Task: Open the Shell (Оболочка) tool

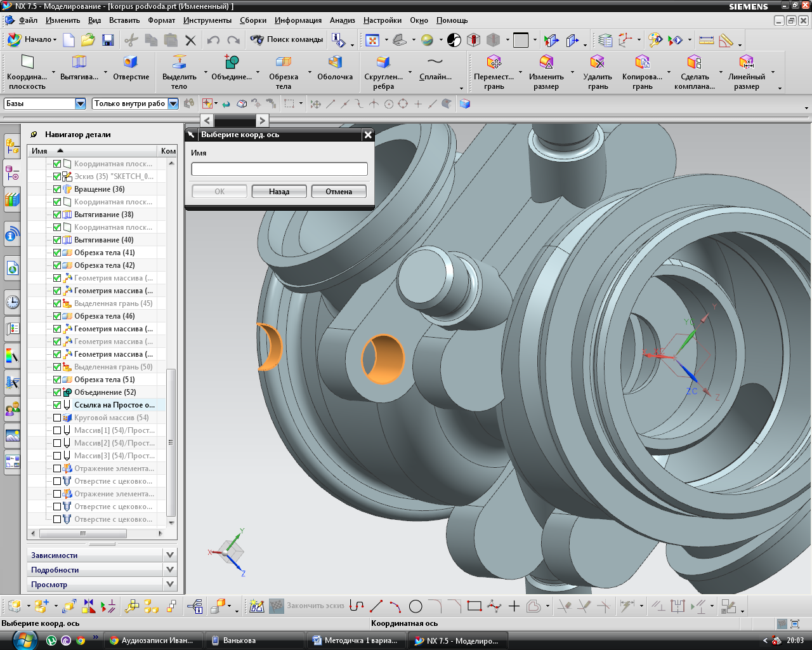Action: tap(335, 67)
